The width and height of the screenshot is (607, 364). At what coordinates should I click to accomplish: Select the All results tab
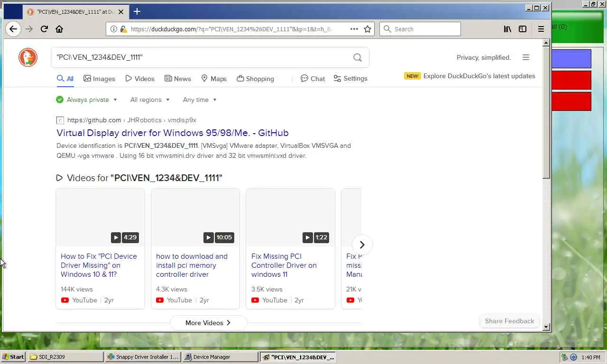65,79
